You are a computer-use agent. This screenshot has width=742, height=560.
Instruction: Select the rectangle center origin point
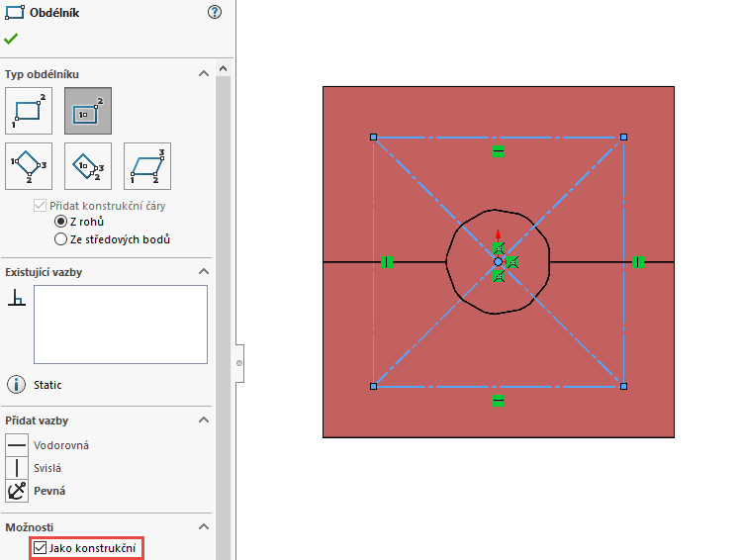pyautogui.click(x=498, y=262)
